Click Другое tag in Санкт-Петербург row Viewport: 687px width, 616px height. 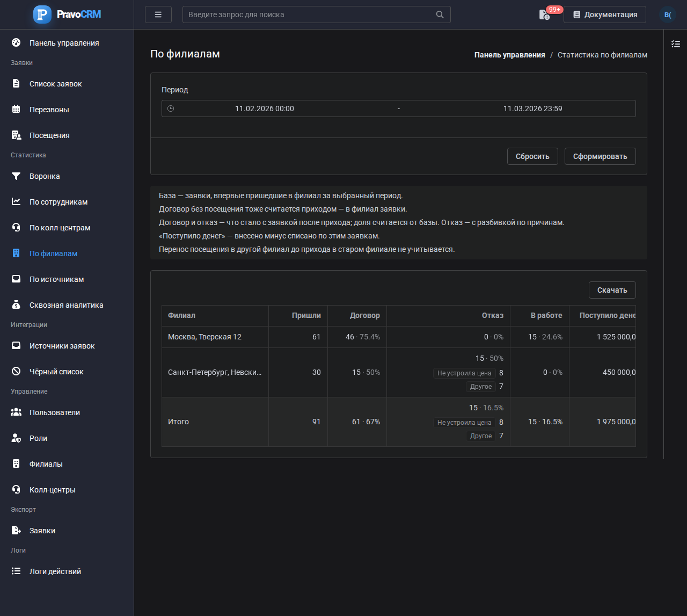point(481,387)
